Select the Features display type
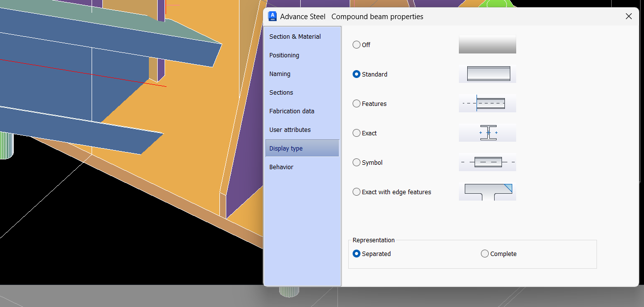The height and width of the screenshot is (307, 644). [x=357, y=103]
